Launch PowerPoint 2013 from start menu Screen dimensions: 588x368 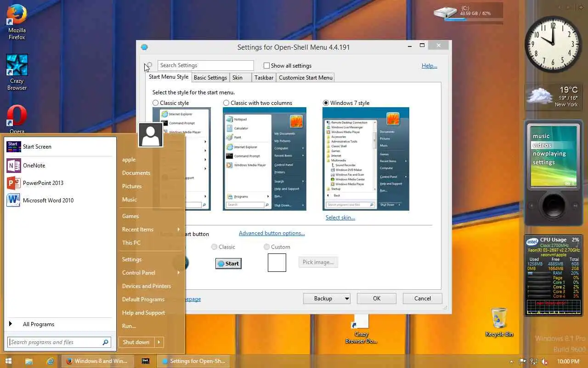(x=43, y=183)
